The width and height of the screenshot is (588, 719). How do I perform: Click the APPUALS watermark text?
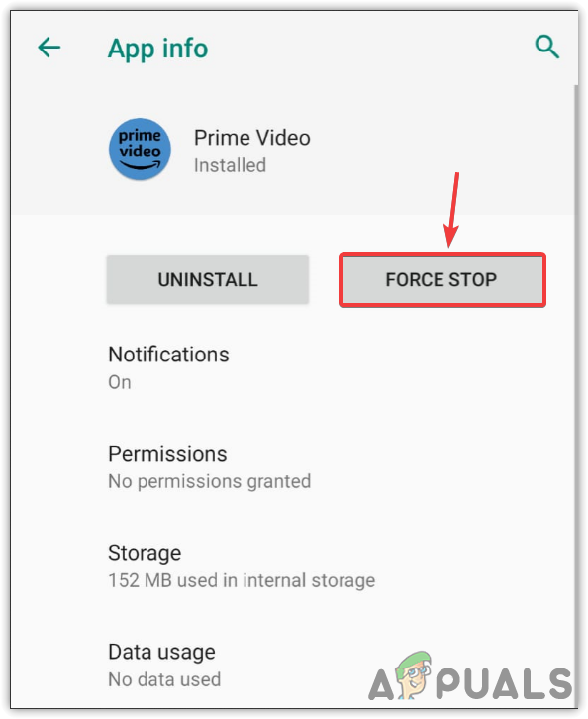click(x=470, y=681)
